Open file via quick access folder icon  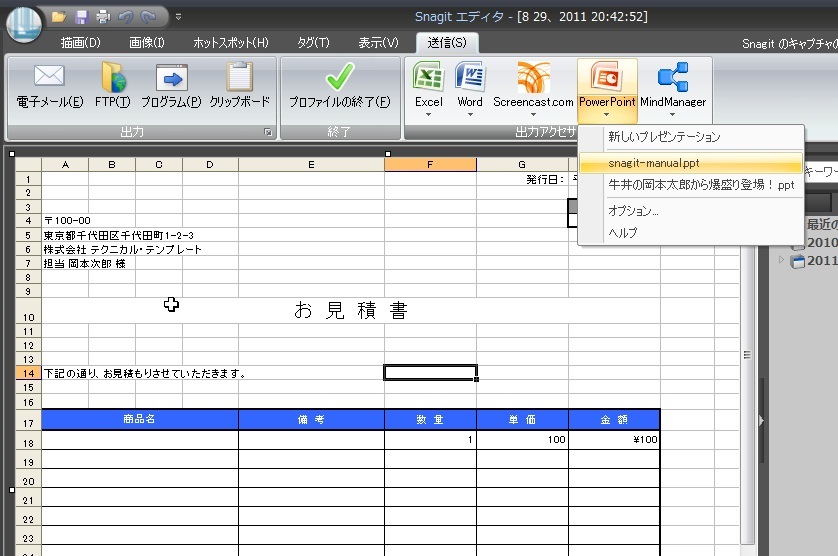point(59,17)
